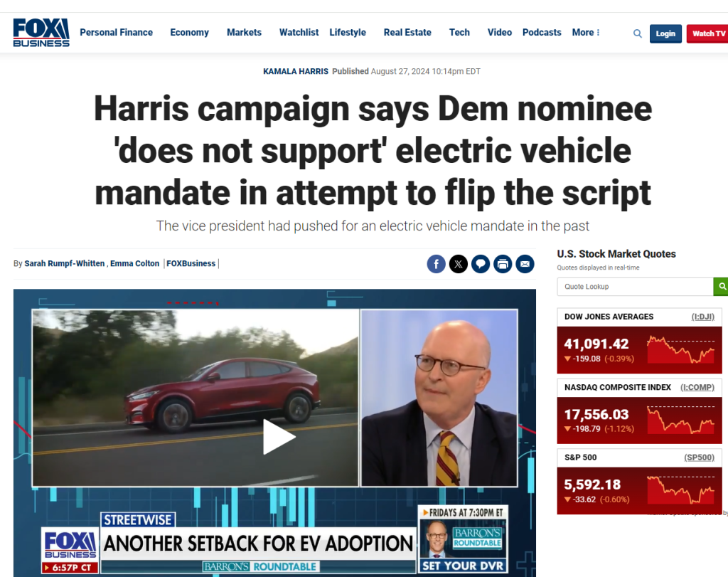Open the SP500 ticker link
The height and width of the screenshot is (577, 728).
pos(700,457)
